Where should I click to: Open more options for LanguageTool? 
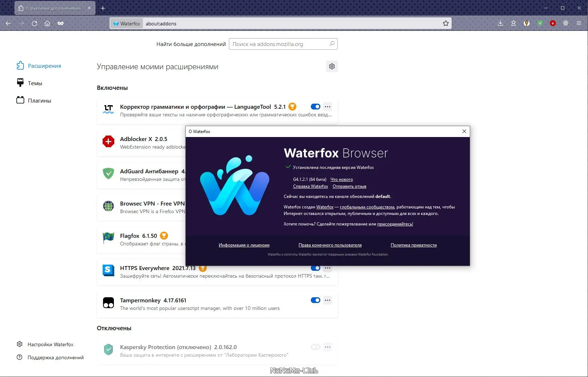coord(328,107)
